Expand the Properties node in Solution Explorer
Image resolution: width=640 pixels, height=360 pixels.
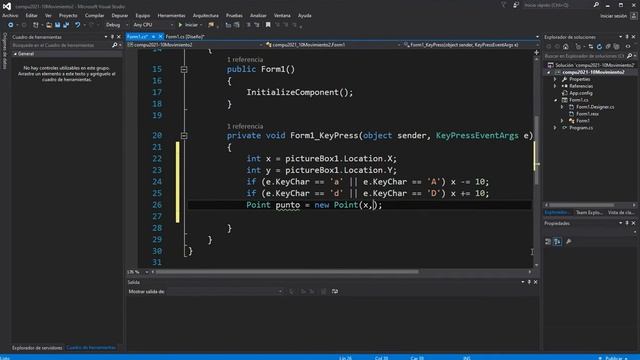[x=555, y=79]
